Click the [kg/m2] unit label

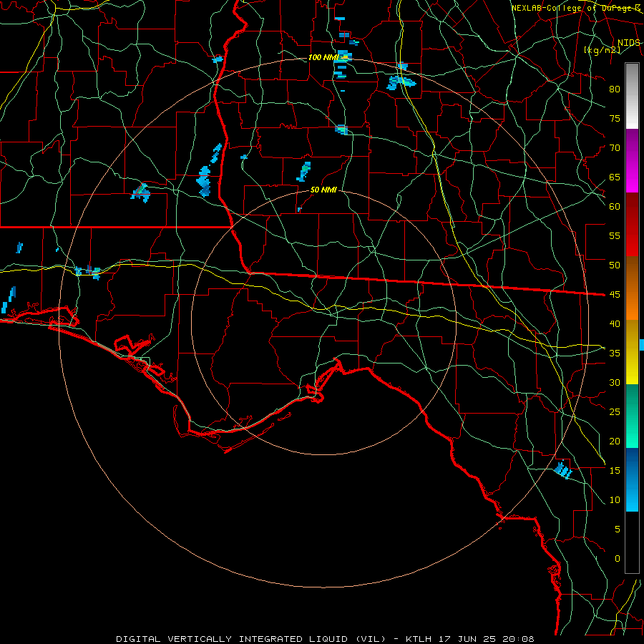click(602, 50)
